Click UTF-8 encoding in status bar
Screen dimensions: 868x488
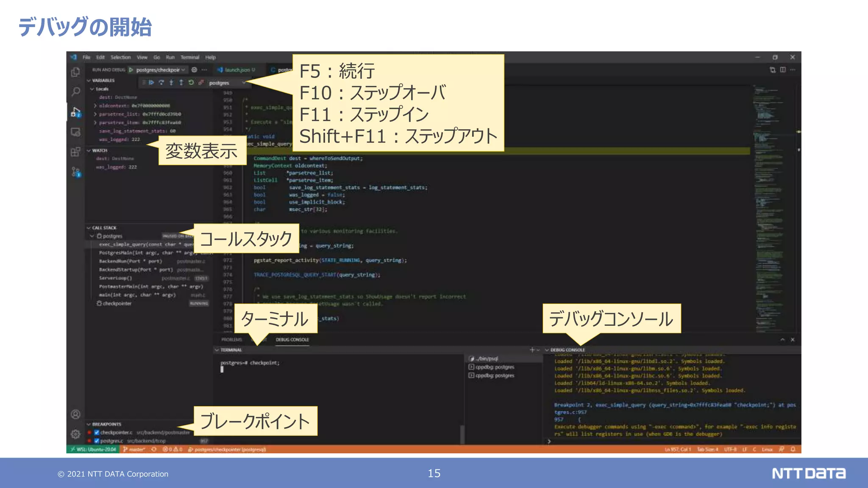tap(730, 449)
